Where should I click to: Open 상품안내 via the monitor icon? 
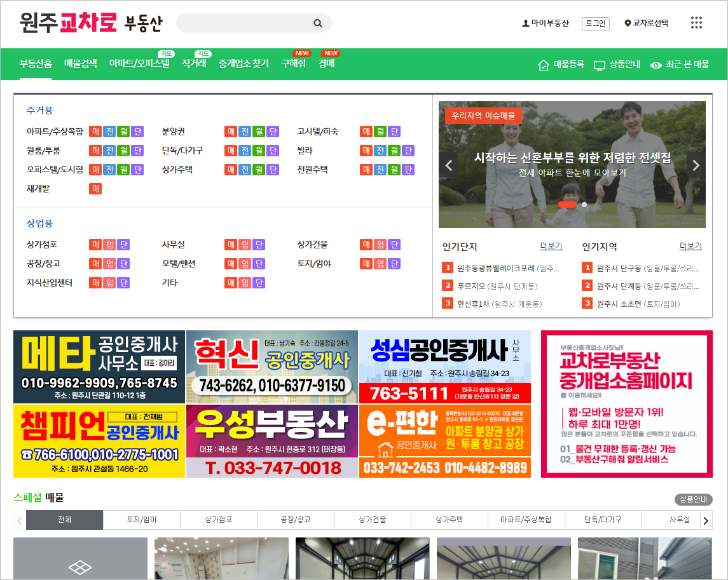click(618, 64)
